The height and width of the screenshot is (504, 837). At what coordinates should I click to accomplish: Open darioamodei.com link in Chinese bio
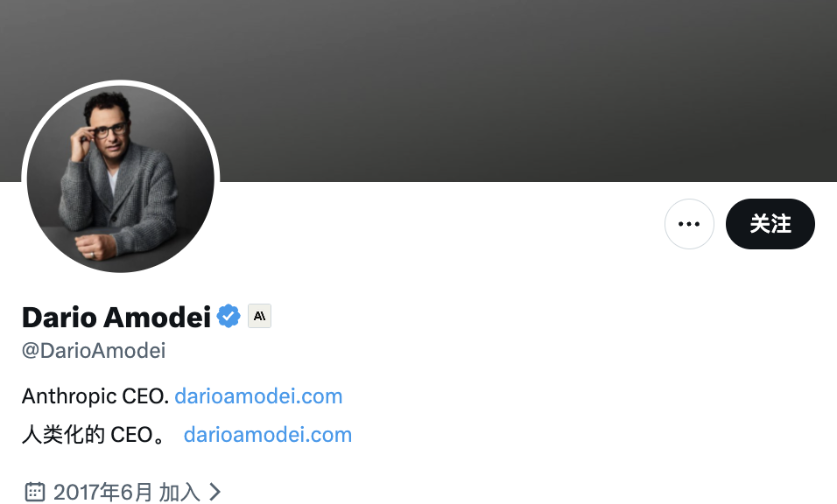pyautogui.click(x=267, y=435)
